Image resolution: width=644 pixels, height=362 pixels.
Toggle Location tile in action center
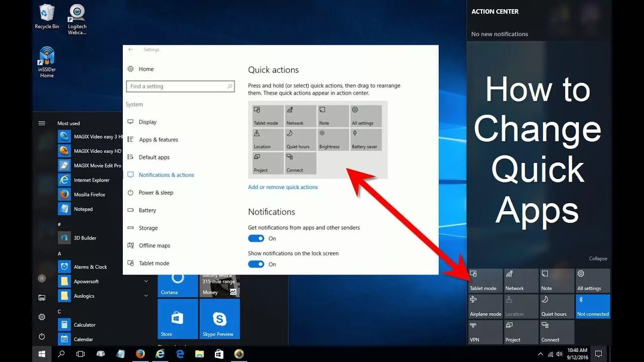[521, 306]
